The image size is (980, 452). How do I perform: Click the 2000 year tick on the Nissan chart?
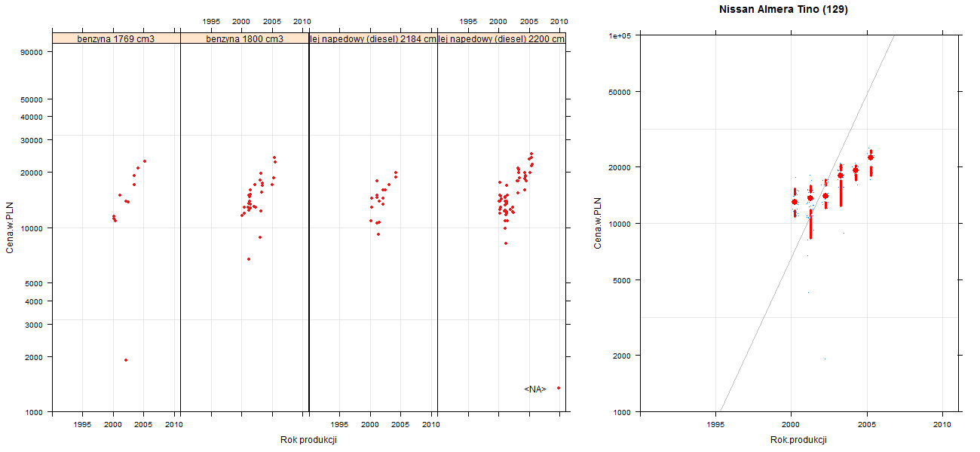(791, 425)
